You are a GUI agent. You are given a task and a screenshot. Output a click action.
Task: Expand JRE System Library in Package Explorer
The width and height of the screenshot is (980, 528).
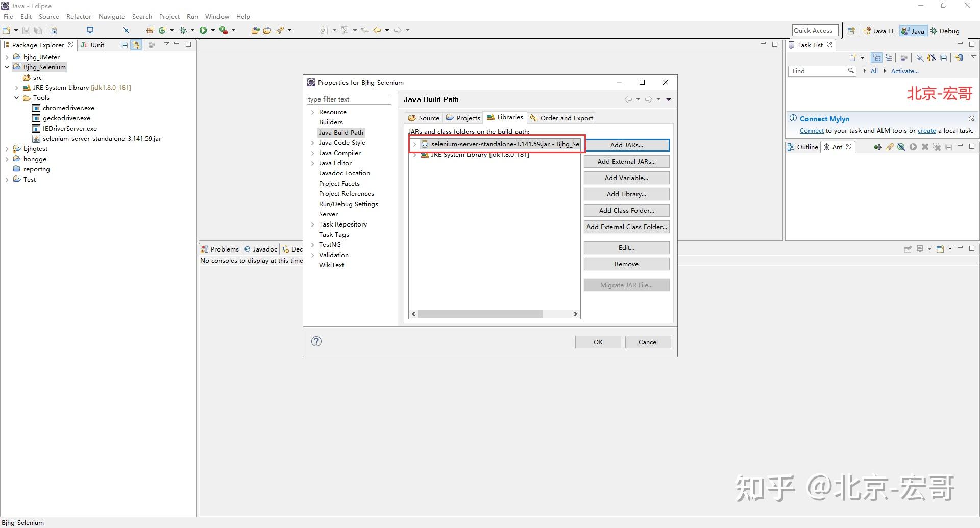click(x=16, y=88)
